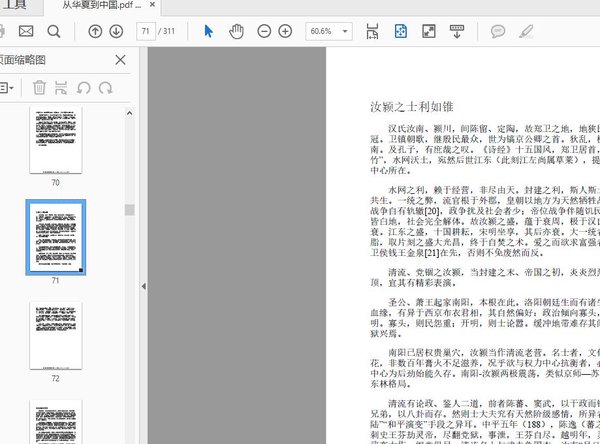Click footnote reference [21] in text
This screenshot has height=444, width=600.
[x=432, y=253]
